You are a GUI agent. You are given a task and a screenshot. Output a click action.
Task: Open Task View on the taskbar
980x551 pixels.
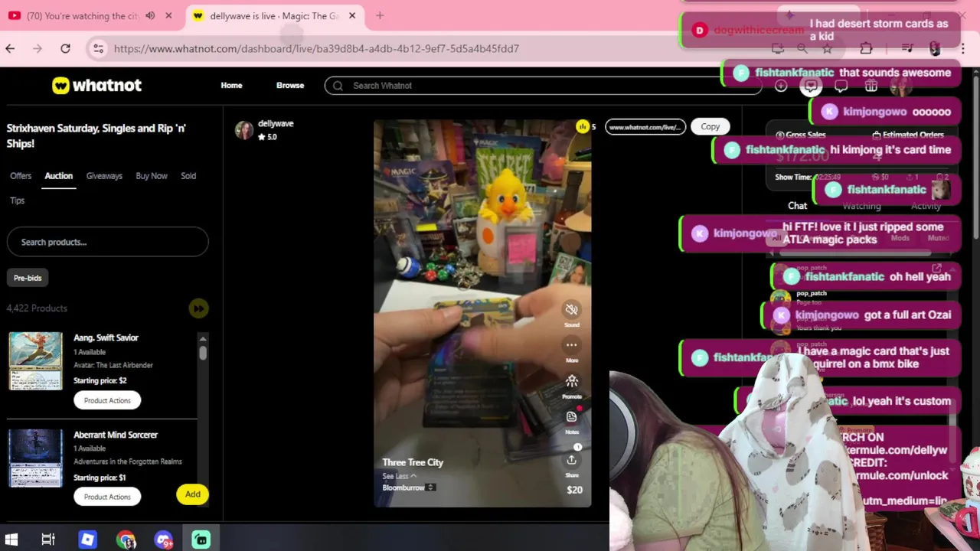click(x=47, y=540)
